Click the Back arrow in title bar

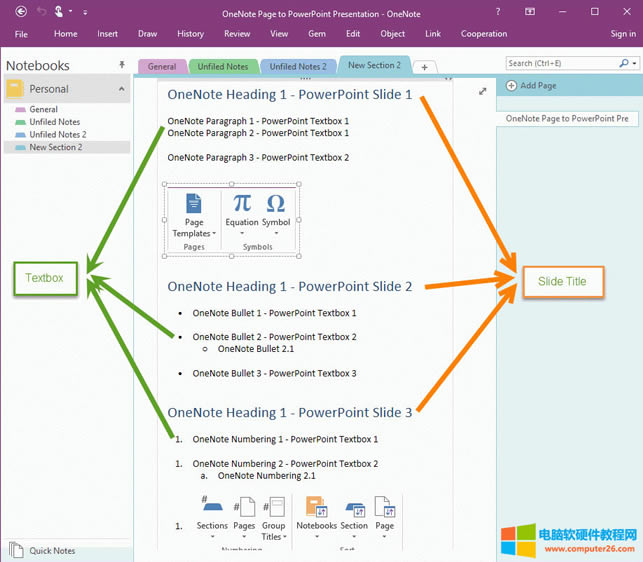click(21, 12)
